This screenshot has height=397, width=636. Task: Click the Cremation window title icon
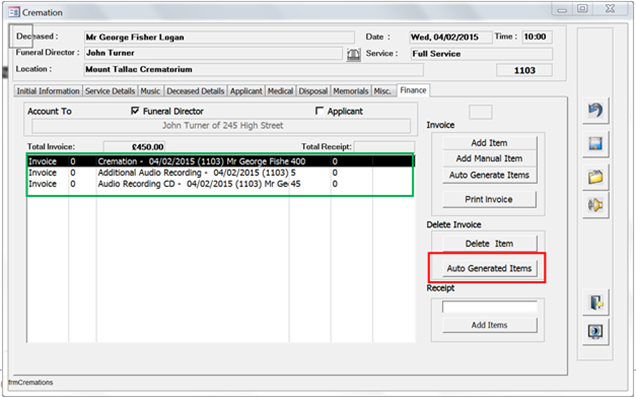coord(14,12)
